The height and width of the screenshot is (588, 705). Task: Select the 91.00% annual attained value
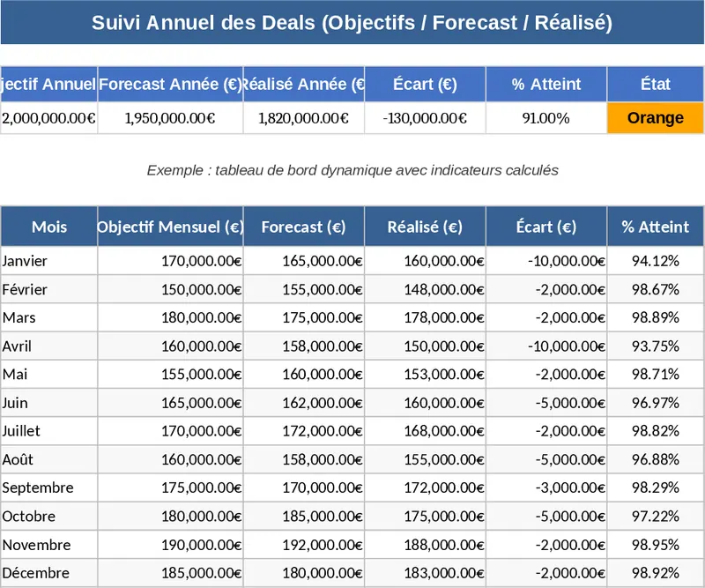pyautogui.click(x=545, y=118)
